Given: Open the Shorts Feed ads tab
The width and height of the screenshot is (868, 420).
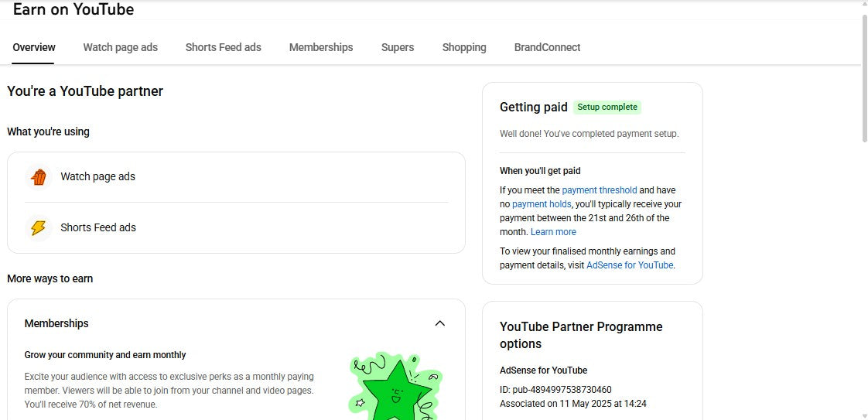Looking at the screenshot, I should 223,47.
